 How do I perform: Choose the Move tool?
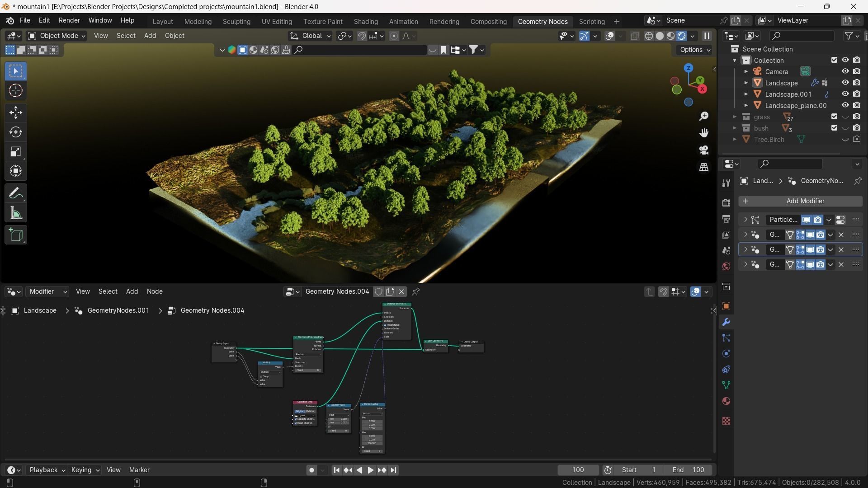click(x=16, y=113)
